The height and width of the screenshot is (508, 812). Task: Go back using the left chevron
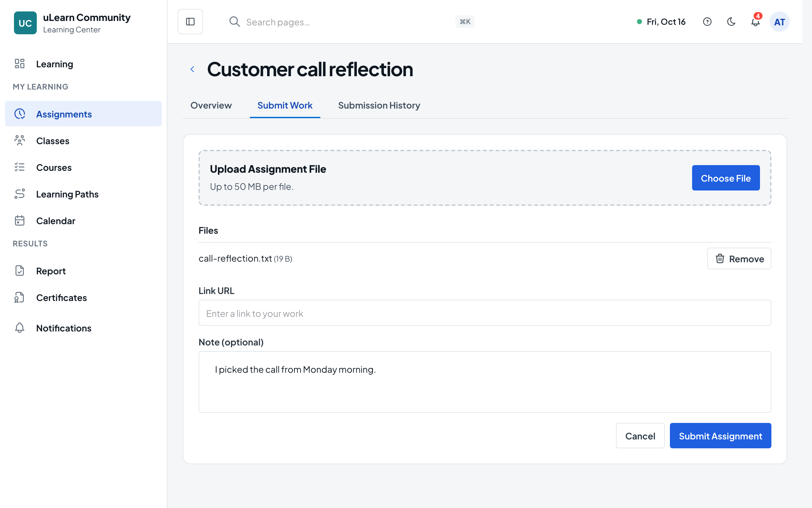point(192,69)
